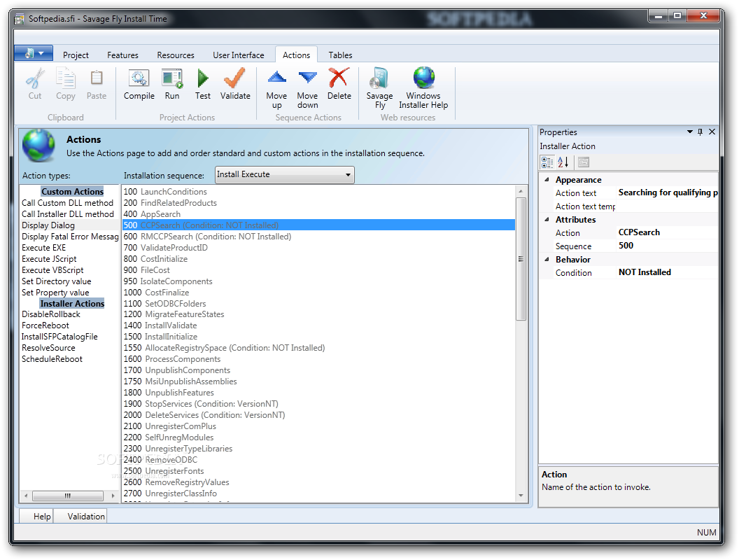Select Set Property value action type
Screen dimensions: 739x560
click(55, 293)
